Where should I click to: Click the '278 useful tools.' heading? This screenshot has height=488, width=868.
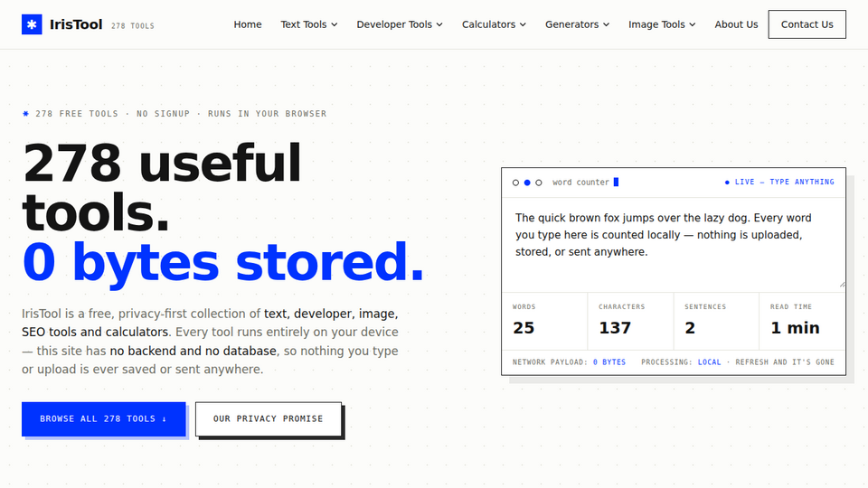click(x=162, y=187)
